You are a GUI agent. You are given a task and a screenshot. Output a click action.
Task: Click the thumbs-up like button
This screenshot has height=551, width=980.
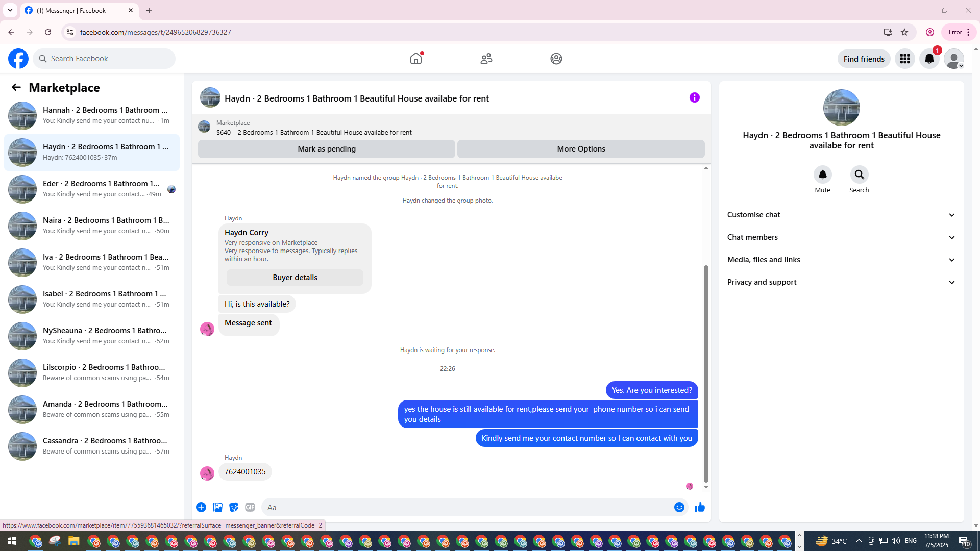click(x=699, y=507)
